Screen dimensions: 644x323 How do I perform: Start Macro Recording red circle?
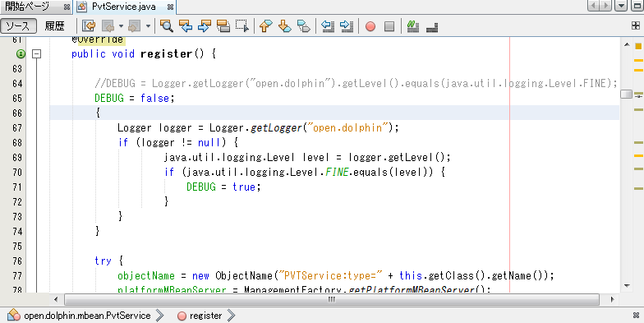(x=370, y=26)
